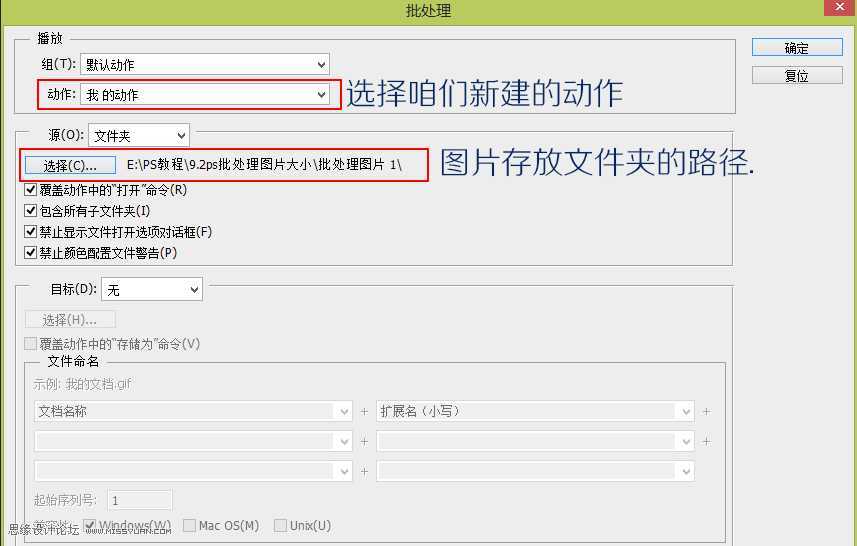The height and width of the screenshot is (546, 857).
Task: Toggle the Unix(U) compatibility checkbox
Action: click(x=280, y=526)
